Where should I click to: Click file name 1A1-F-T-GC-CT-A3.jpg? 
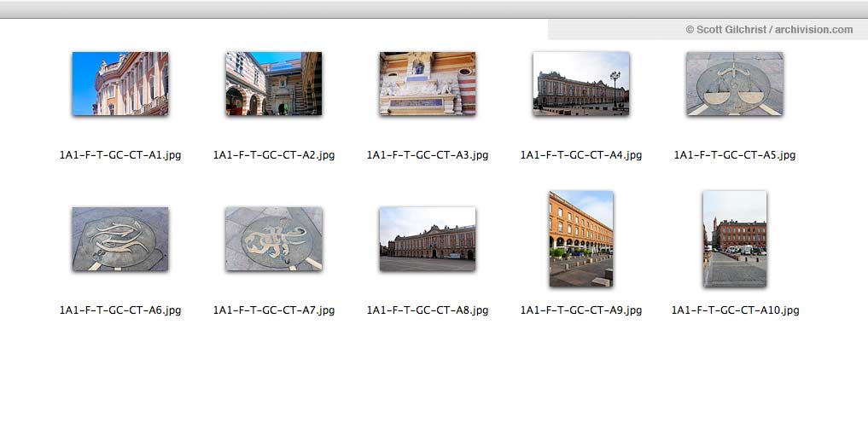tap(428, 155)
